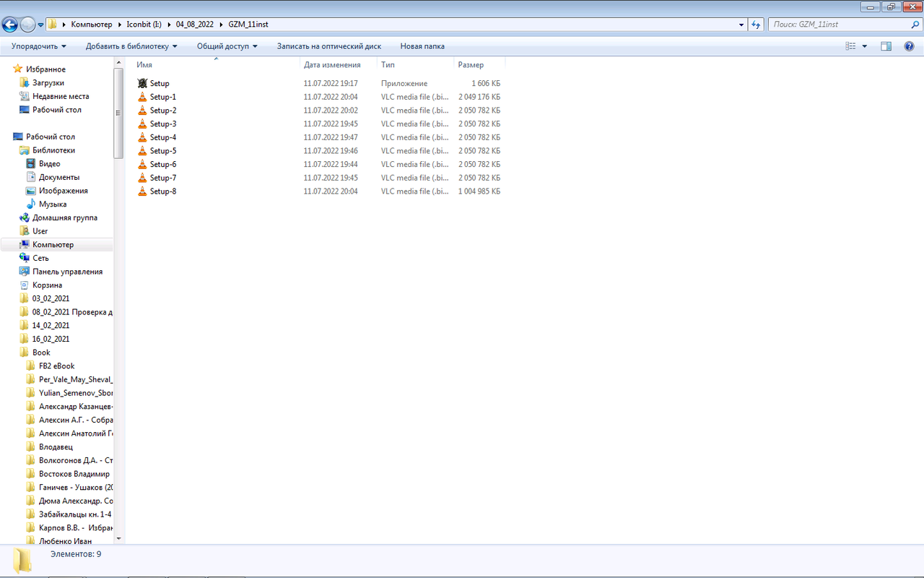Click the navigation pane scrollbar thumb
This screenshot has width=924, height=578.
click(x=119, y=113)
